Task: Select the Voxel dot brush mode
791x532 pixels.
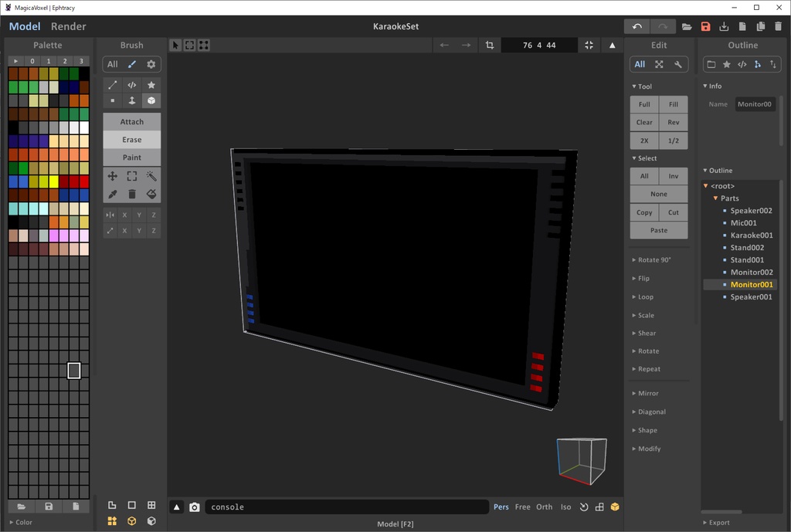Action: (x=113, y=100)
